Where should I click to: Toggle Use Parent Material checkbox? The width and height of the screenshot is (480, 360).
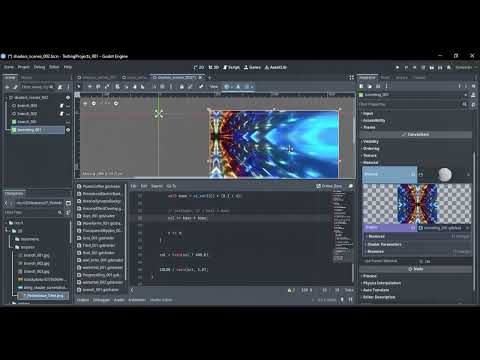coord(421,261)
